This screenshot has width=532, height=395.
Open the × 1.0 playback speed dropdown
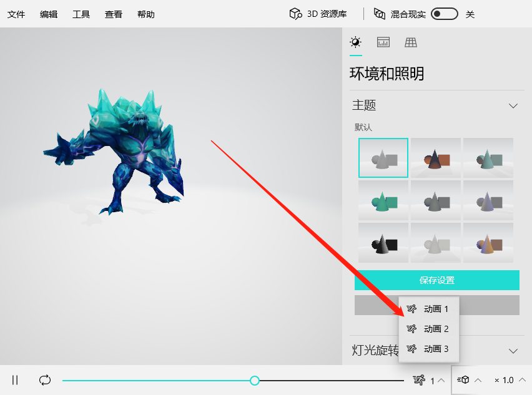510,381
